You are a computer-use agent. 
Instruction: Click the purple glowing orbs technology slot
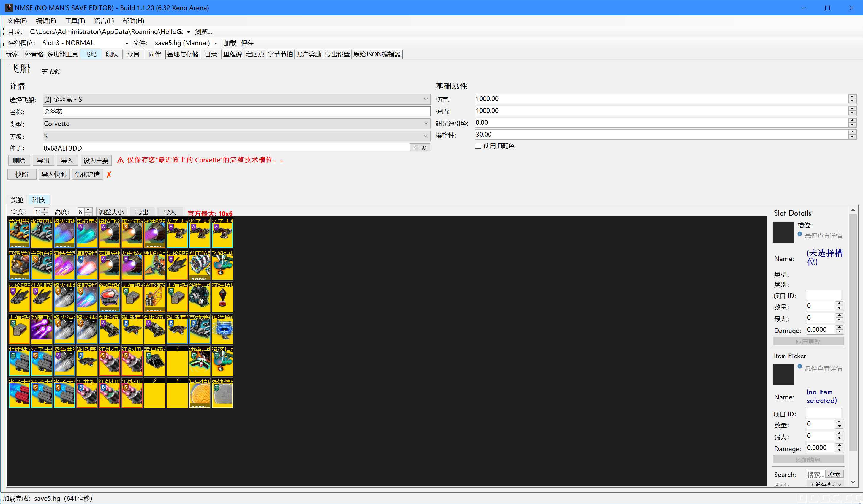(x=42, y=329)
